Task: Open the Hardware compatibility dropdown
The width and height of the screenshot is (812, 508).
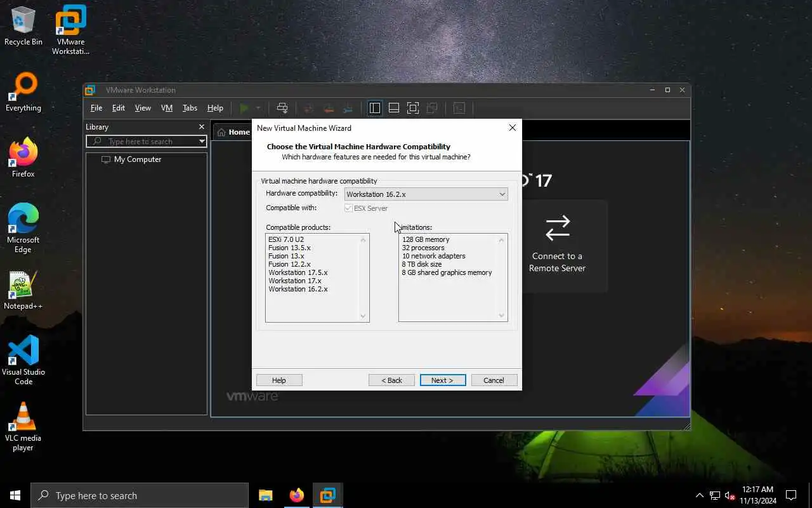Action: tap(426, 194)
